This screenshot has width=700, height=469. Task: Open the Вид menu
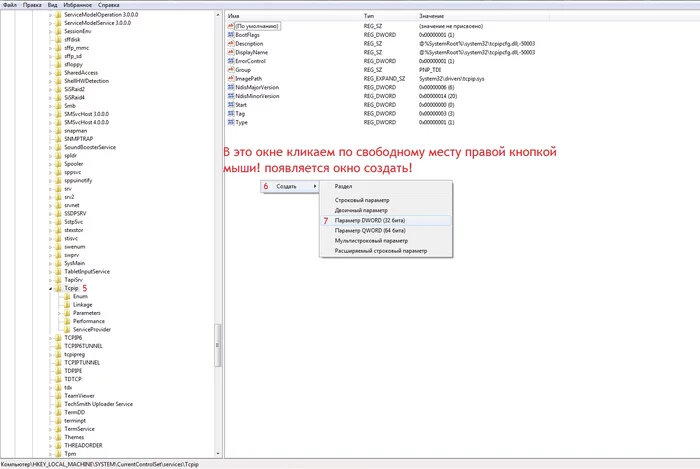point(52,5)
